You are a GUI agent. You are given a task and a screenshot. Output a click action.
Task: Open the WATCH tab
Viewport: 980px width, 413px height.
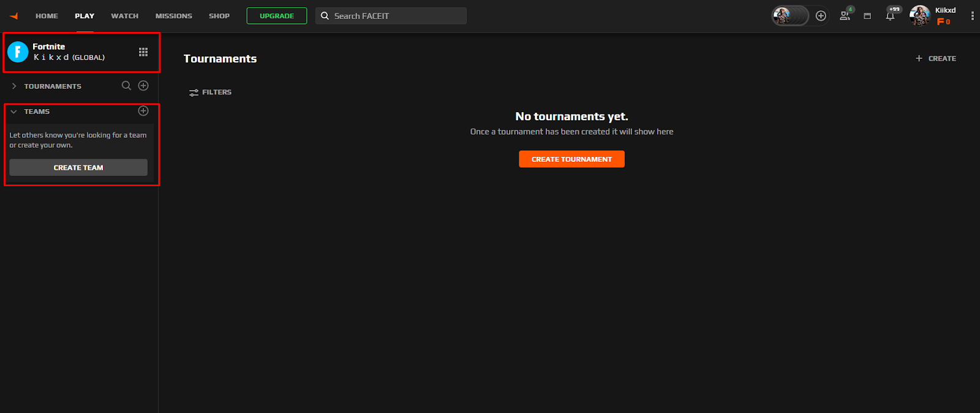point(124,16)
